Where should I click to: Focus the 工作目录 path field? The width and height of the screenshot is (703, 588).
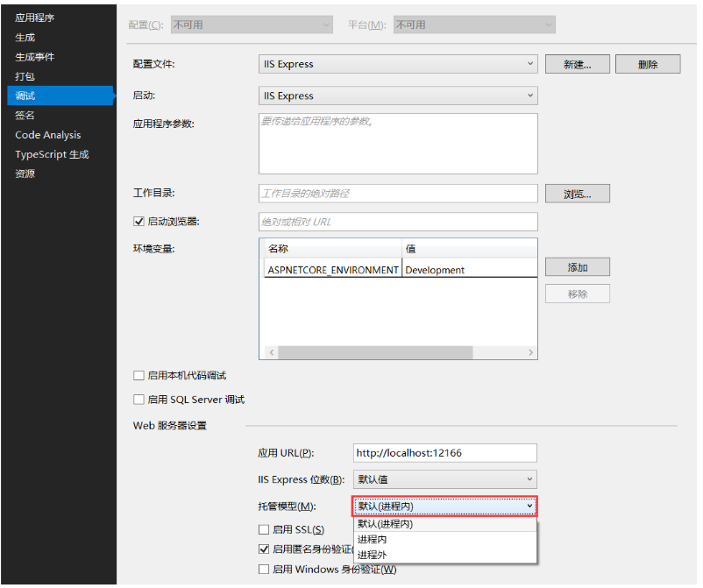coord(398,194)
